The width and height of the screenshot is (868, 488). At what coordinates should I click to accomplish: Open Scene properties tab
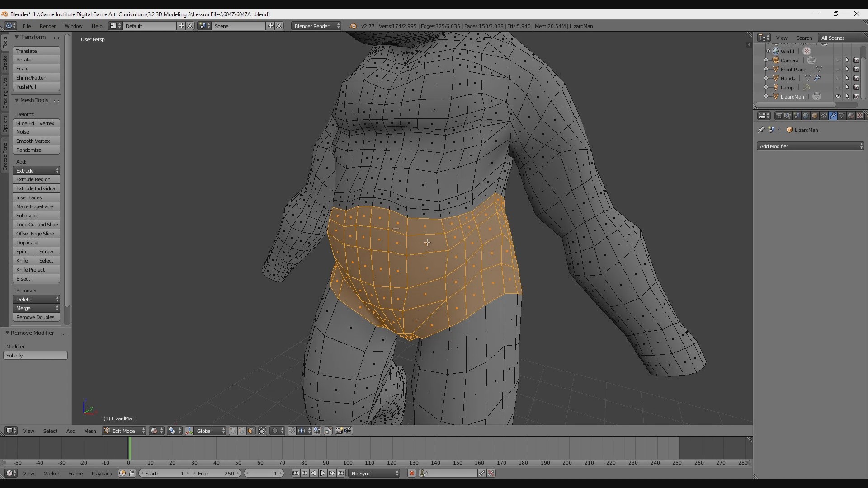(797, 116)
